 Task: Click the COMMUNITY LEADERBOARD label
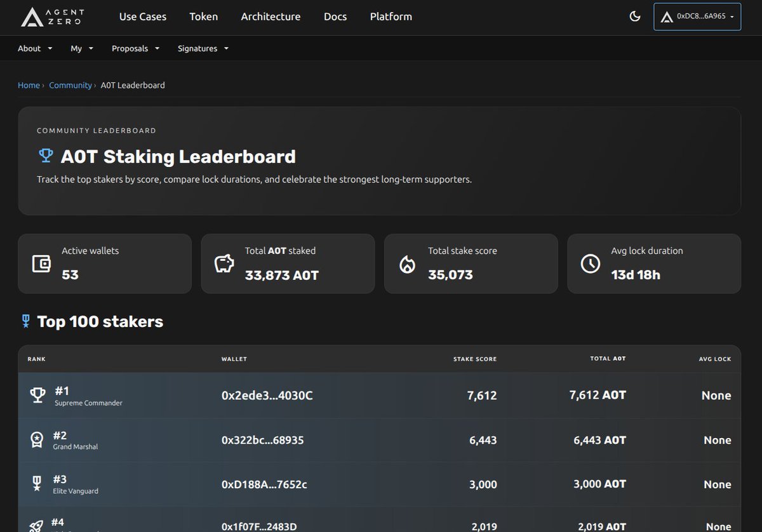(97, 131)
